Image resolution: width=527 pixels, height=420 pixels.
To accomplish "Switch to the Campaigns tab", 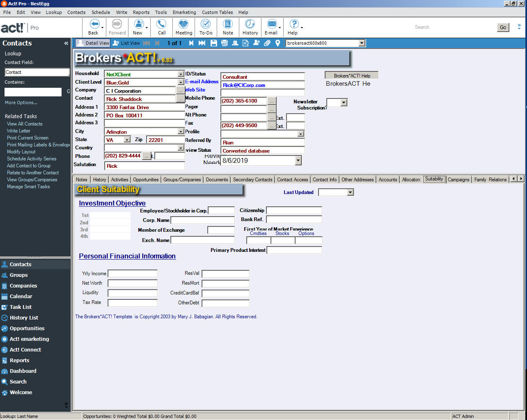I will click(458, 180).
